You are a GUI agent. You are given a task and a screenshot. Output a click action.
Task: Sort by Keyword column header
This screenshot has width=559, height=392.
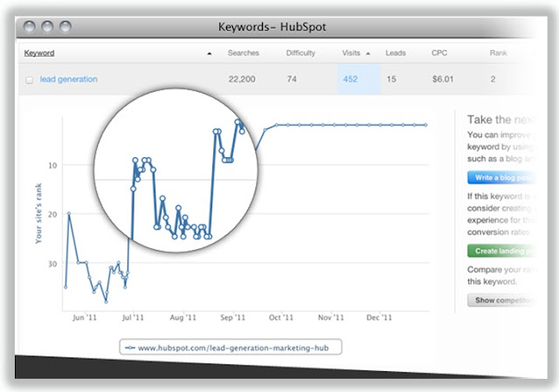[x=39, y=53]
